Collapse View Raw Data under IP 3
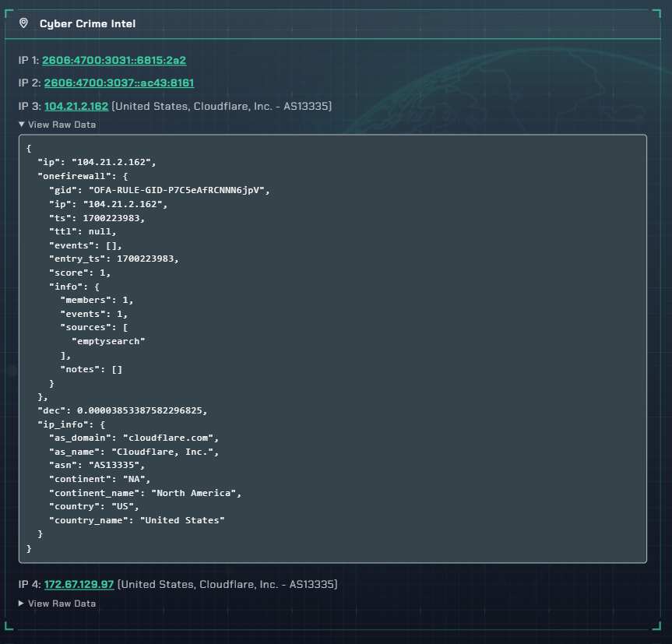Screen dimensions: 672x644 coord(58,125)
